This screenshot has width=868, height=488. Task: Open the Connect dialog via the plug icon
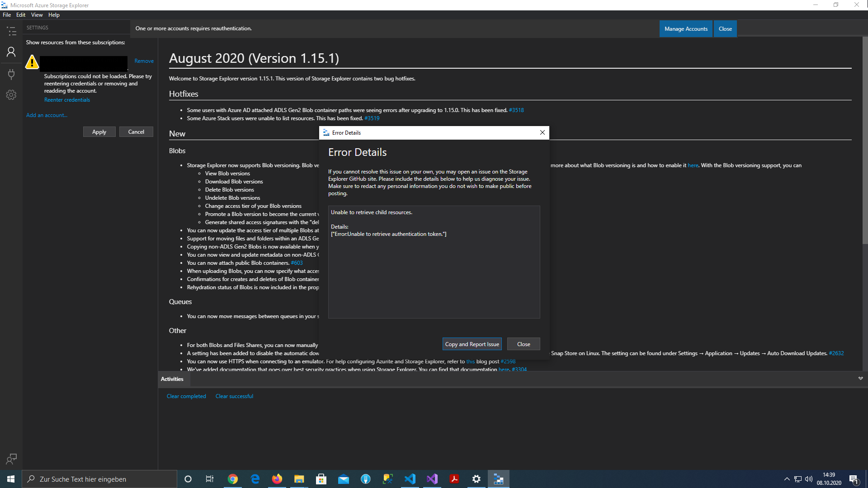coord(11,74)
